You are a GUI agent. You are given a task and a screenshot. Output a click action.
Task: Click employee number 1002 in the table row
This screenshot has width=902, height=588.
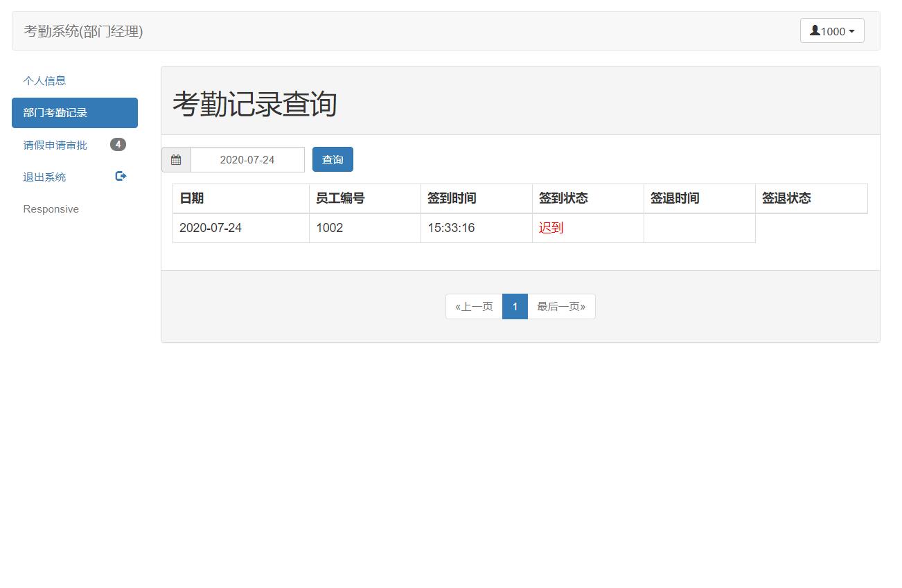point(330,227)
